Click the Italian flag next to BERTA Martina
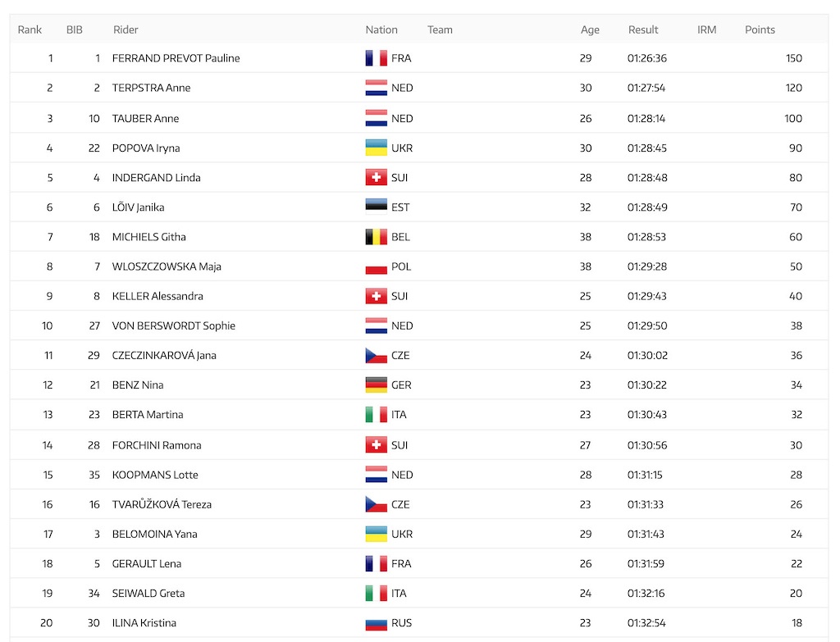The height and width of the screenshot is (642, 840). point(376,414)
